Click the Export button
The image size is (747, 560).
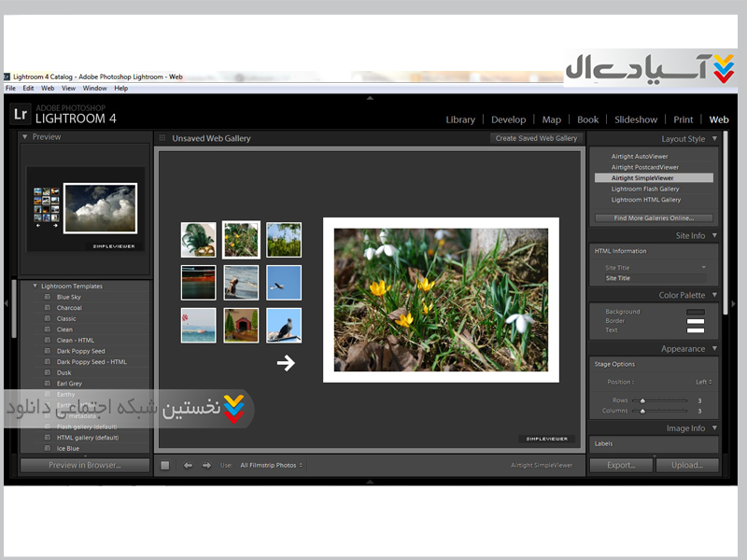pos(621,465)
